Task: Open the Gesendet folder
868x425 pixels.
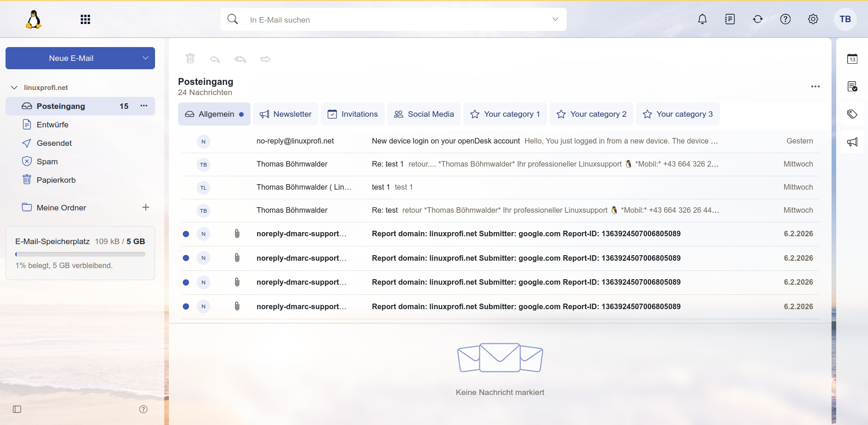Action: 54,143
